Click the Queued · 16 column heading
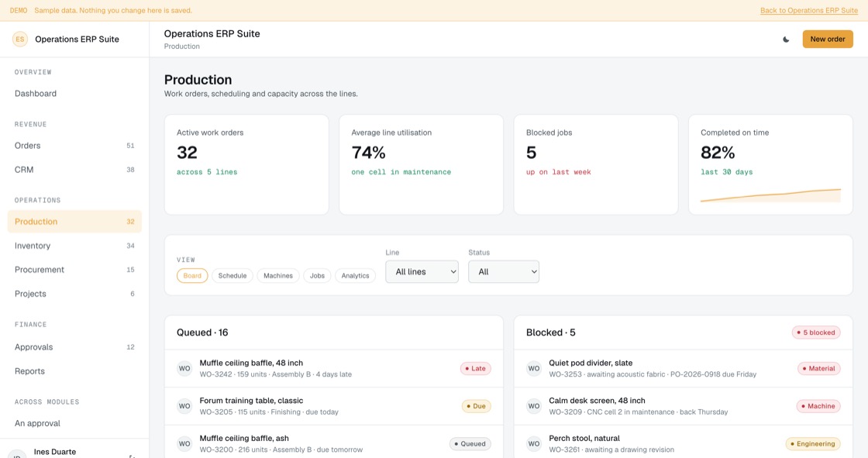Image resolution: width=868 pixels, height=458 pixels. click(202, 332)
